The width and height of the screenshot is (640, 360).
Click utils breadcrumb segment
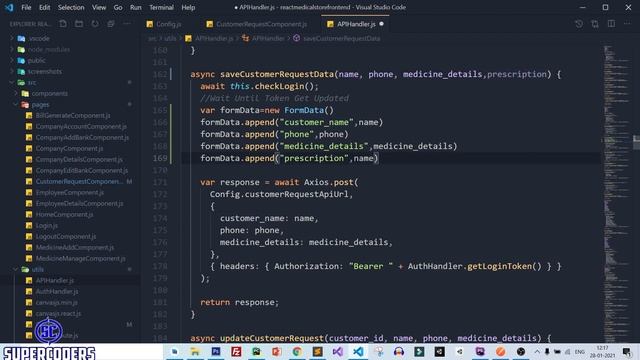click(170, 38)
